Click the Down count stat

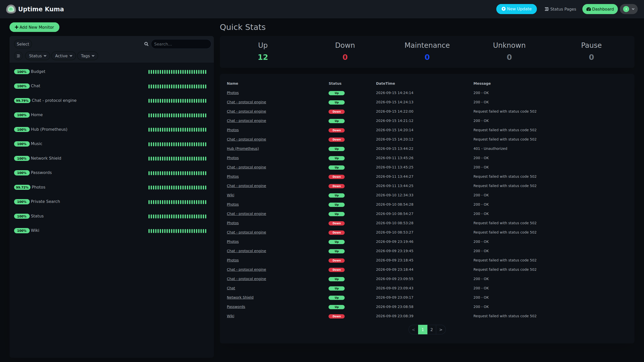345,57
